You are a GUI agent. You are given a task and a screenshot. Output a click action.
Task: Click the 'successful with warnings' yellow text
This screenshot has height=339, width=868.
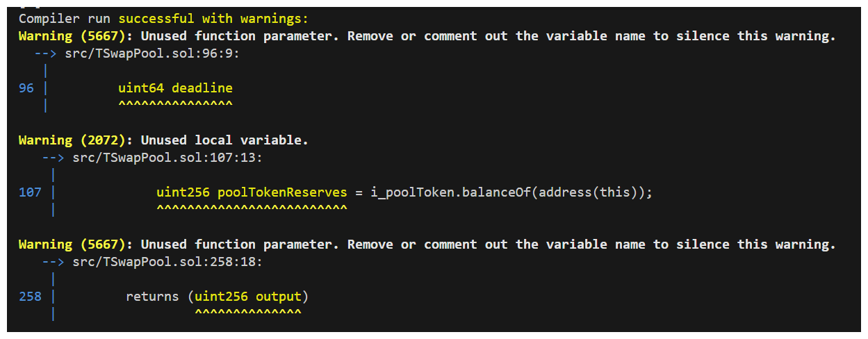tap(213, 19)
